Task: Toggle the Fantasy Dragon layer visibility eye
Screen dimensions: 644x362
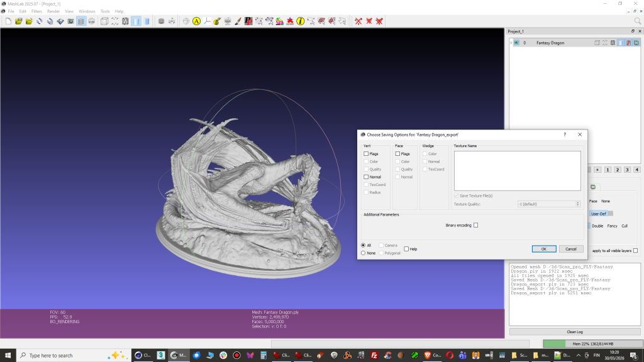Action: click(516, 43)
